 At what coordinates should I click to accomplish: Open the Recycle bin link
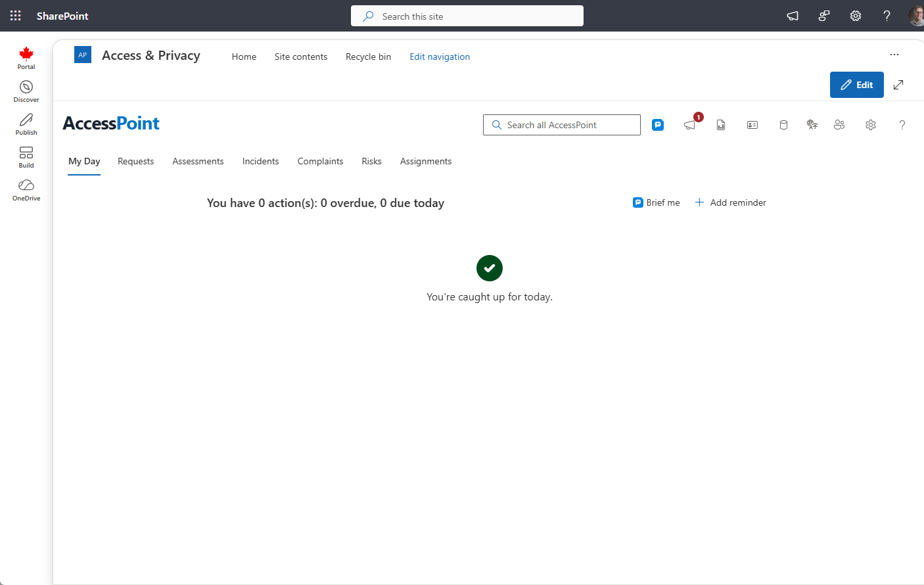point(368,57)
